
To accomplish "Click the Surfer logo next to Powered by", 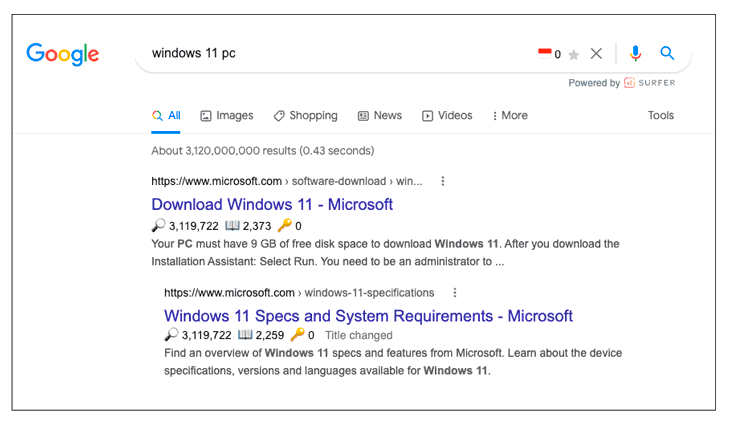I will click(649, 83).
